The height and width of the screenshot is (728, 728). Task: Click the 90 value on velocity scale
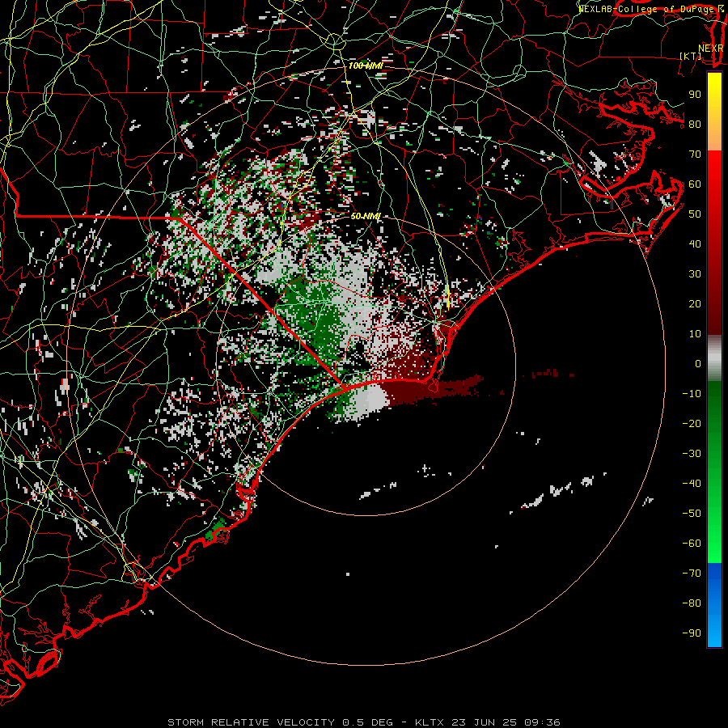coord(695,95)
